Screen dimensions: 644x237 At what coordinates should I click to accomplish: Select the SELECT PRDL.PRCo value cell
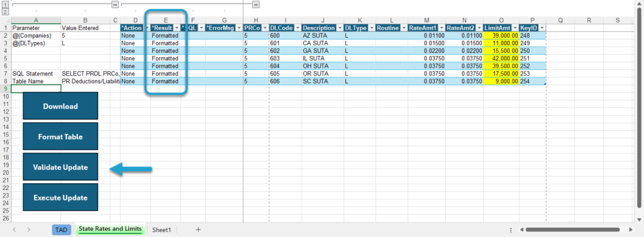click(86, 74)
